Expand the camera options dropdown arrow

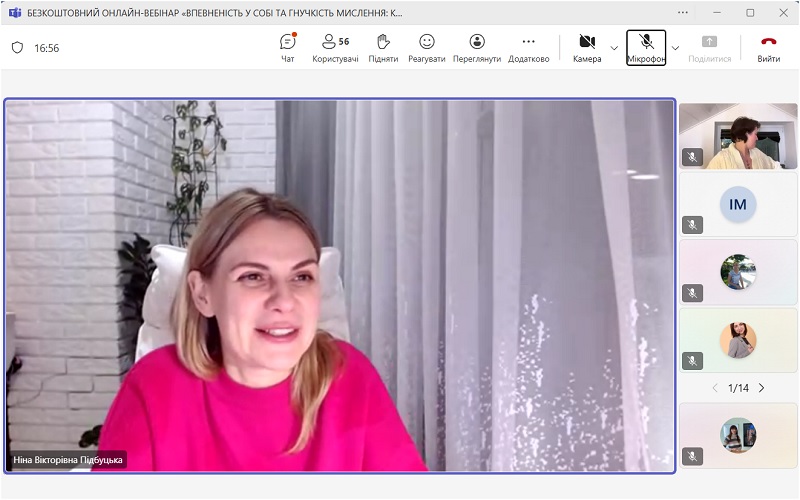(x=614, y=48)
